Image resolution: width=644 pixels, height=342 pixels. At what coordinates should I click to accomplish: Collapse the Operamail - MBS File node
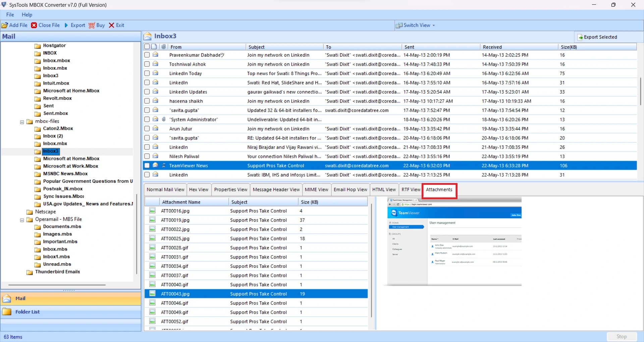coord(22,220)
